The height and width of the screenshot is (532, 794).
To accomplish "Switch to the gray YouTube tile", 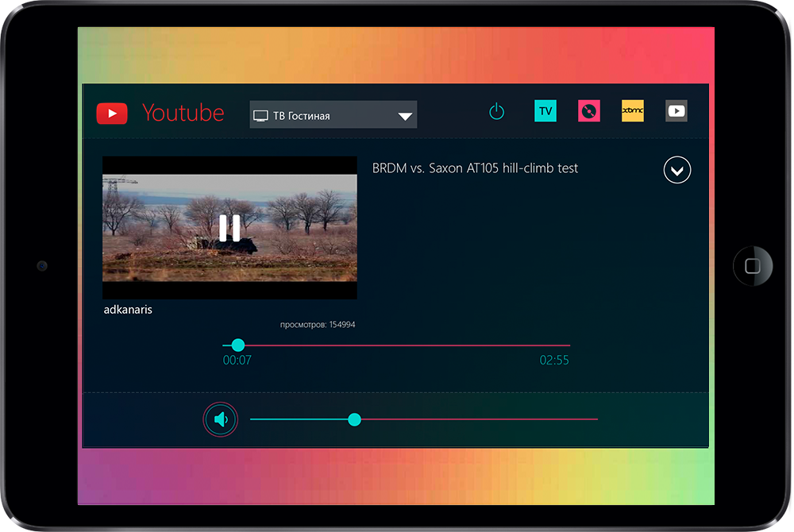I will tap(676, 111).
